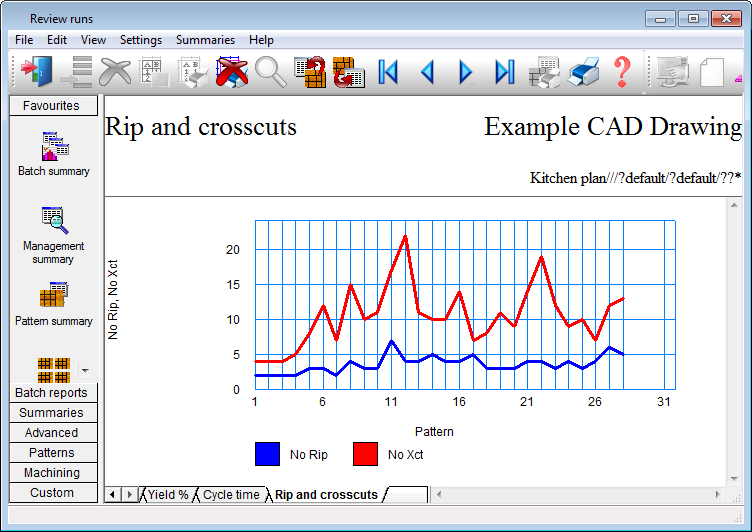Click the list indent toolbar icon
752x532 pixels.
coord(77,72)
